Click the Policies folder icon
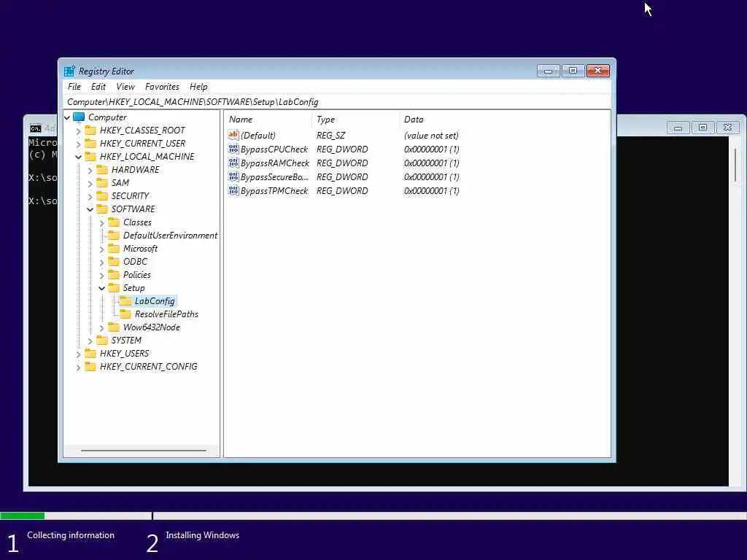The image size is (747, 560). [114, 275]
